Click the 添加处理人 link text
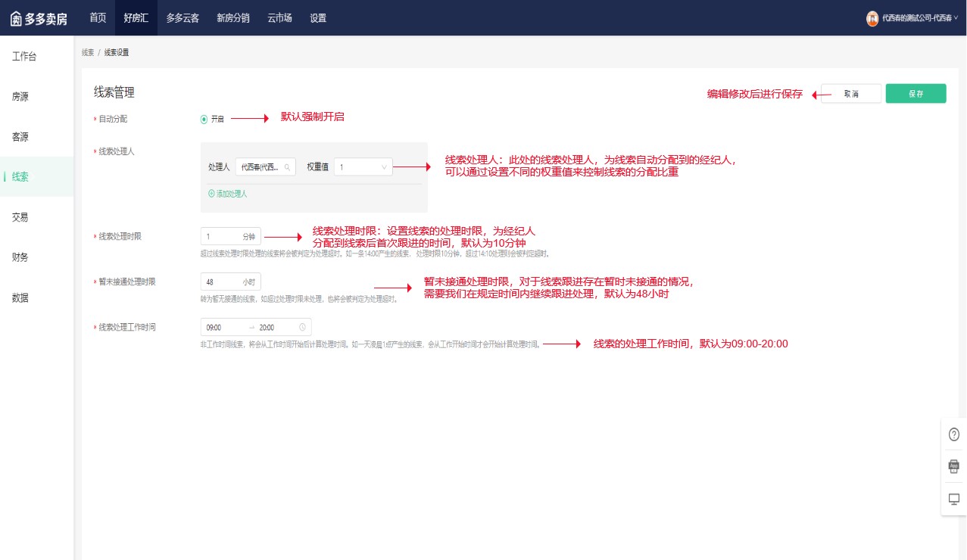Image resolution: width=967 pixels, height=560 pixels. click(x=232, y=194)
